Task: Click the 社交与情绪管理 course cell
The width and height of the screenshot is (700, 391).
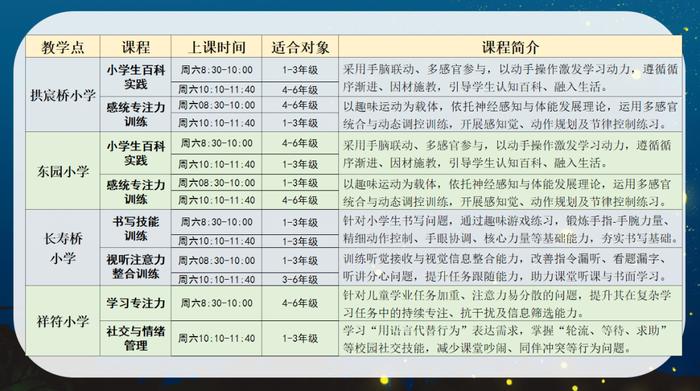Action: click(136, 338)
